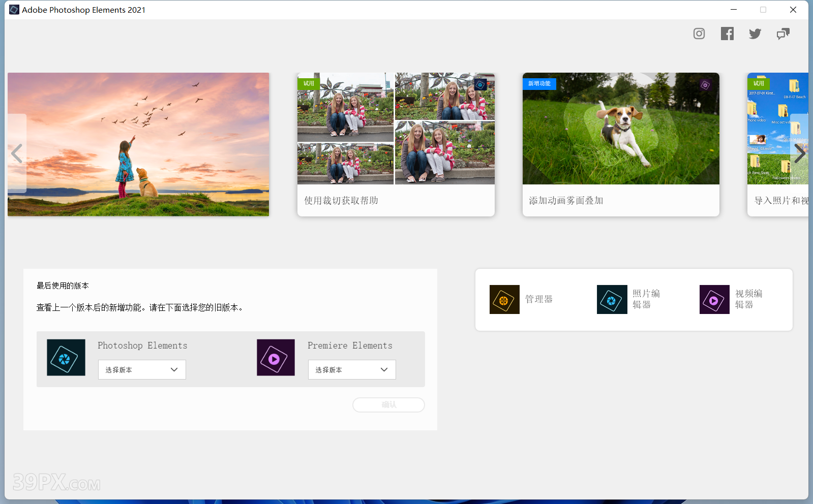Go to next carousel slide arrow
Viewport: 813px width, 504px height.
800,153
